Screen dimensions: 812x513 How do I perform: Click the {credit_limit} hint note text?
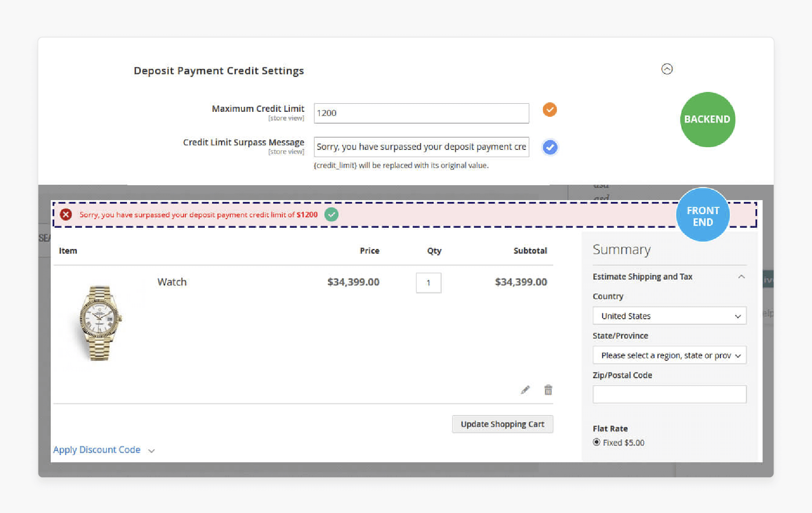pyautogui.click(x=401, y=165)
